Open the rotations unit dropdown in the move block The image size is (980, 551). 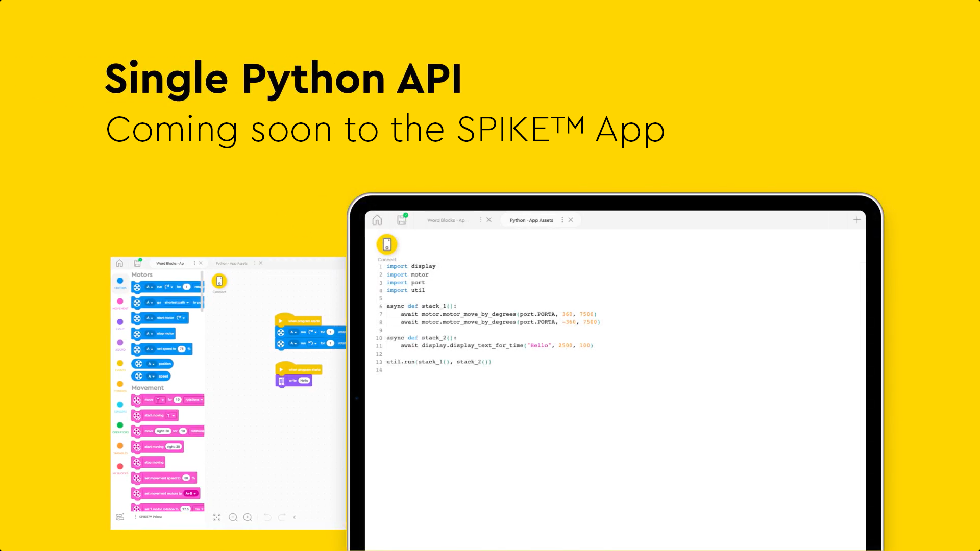coord(193,399)
